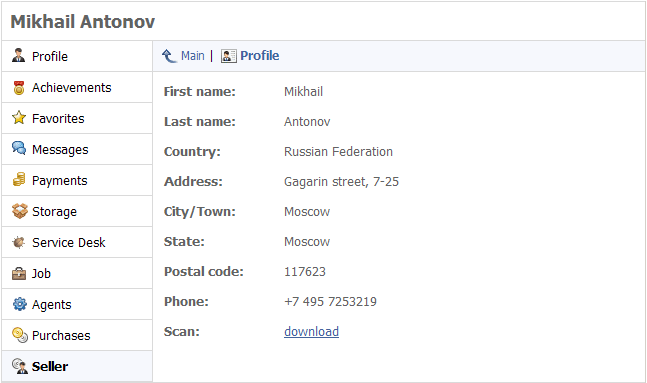Click the Profile person icon in sidebar
This screenshot has height=383, width=647.
coord(19,55)
